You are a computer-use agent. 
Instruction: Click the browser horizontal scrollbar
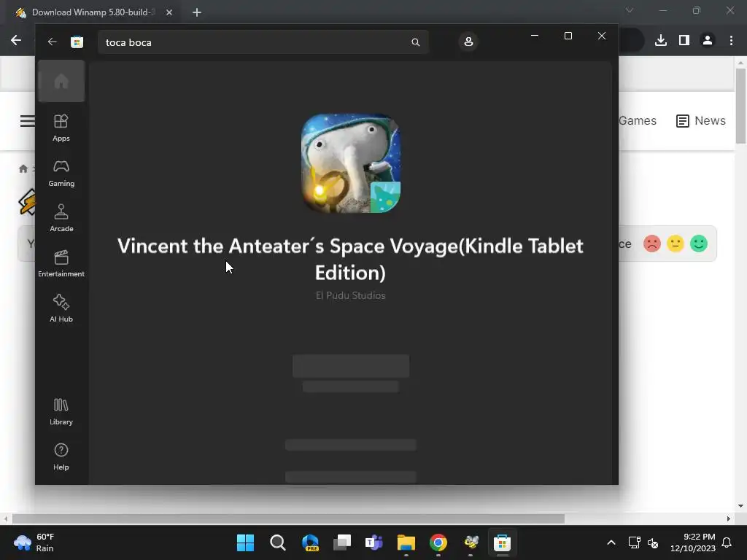pyautogui.click(x=288, y=518)
